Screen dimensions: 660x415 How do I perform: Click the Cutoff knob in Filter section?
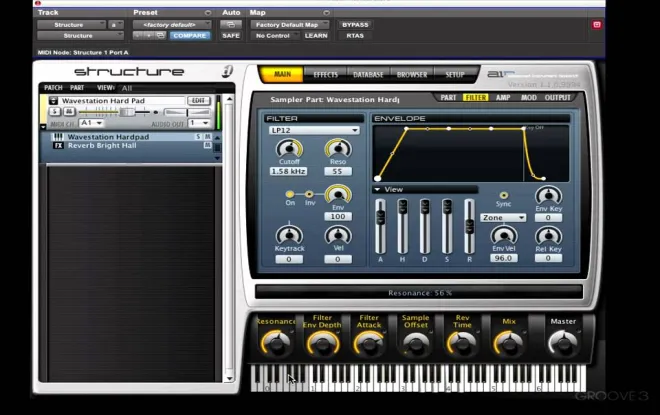289,149
